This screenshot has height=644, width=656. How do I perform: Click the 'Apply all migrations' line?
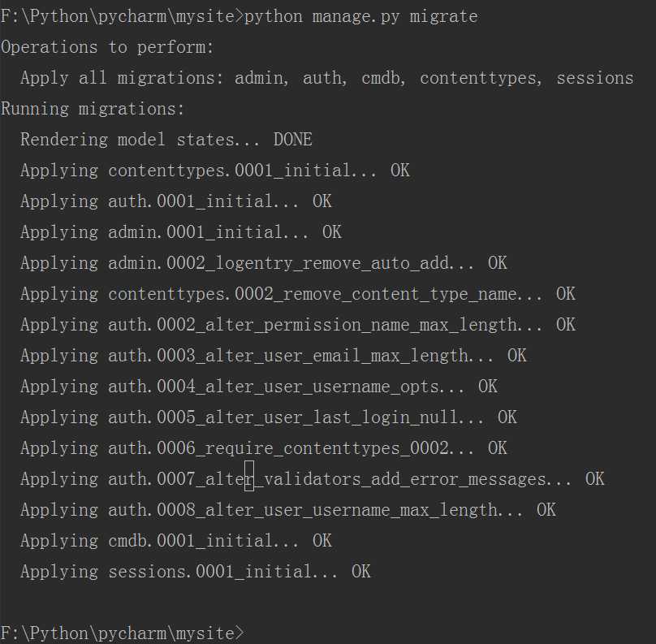click(x=326, y=78)
